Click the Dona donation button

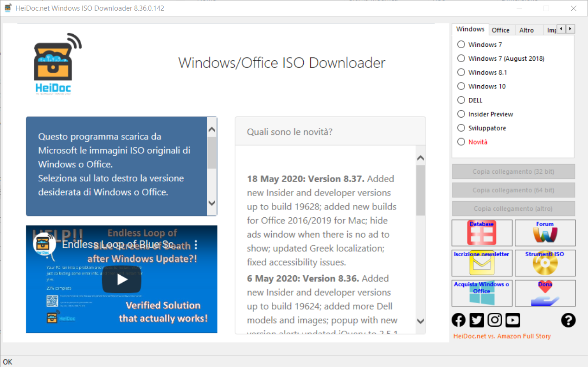545,293
